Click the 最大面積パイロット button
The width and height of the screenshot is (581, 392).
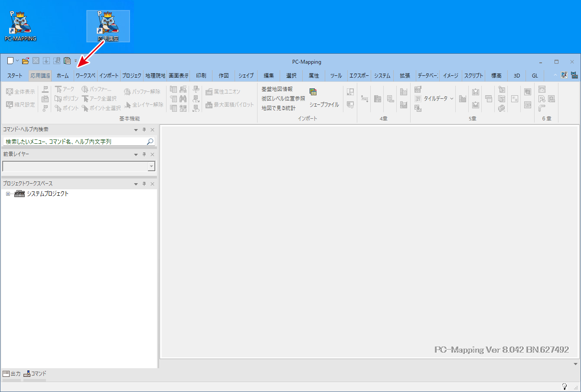(230, 104)
